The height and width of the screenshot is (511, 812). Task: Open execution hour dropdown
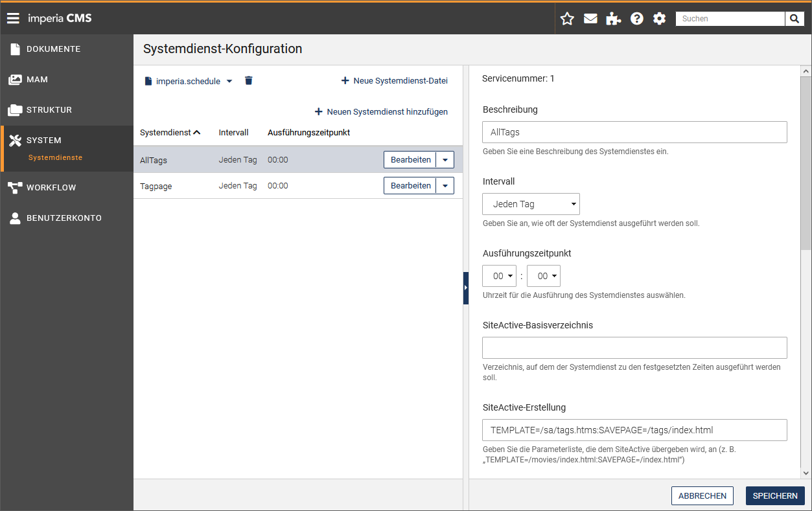pyautogui.click(x=499, y=276)
